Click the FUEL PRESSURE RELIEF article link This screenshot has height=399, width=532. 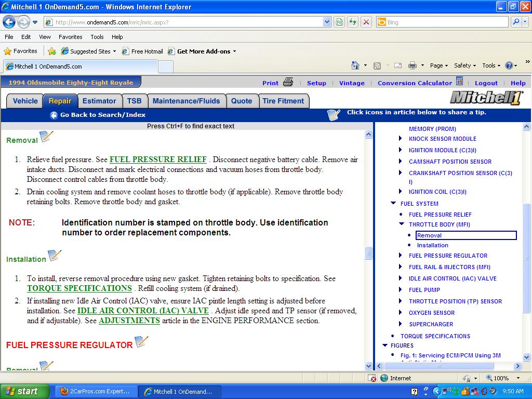[158, 159]
